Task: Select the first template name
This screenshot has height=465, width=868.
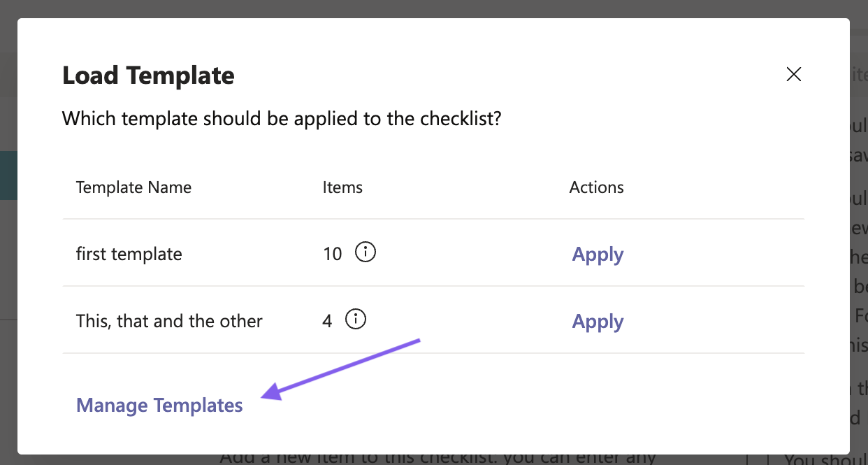Action: pyautogui.click(x=129, y=254)
